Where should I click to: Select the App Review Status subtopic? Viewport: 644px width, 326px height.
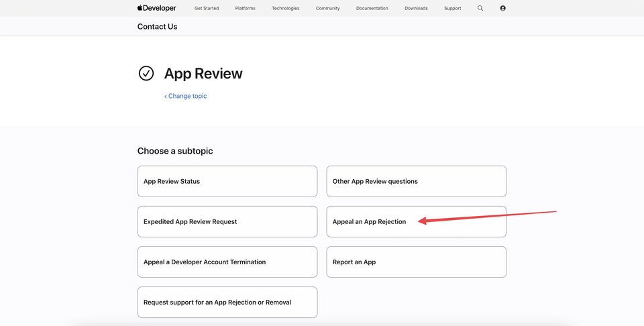tap(227, 182)
